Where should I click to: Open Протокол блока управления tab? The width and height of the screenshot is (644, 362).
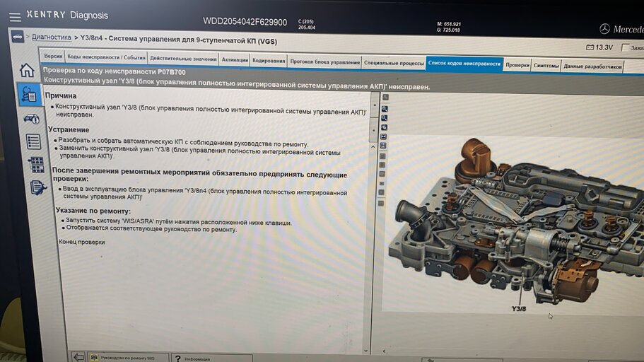click(325, 62)
